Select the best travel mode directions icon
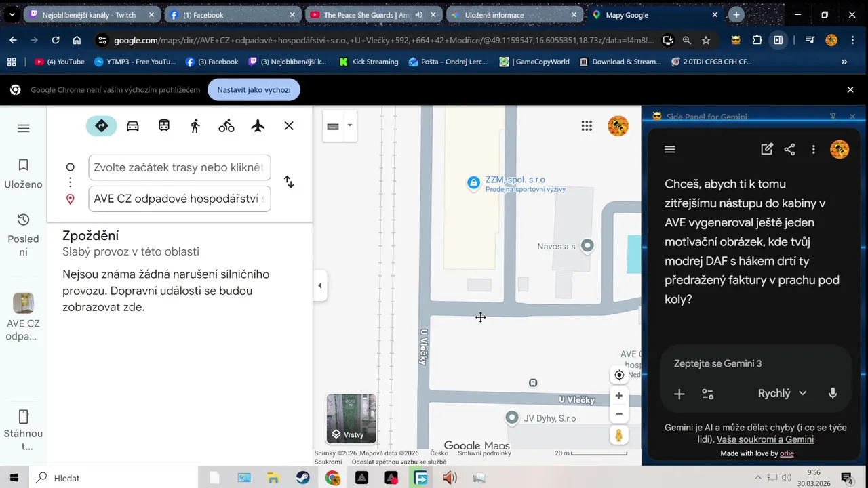The width and height of the screenshot is (868, 488). (x=101, y=126)
